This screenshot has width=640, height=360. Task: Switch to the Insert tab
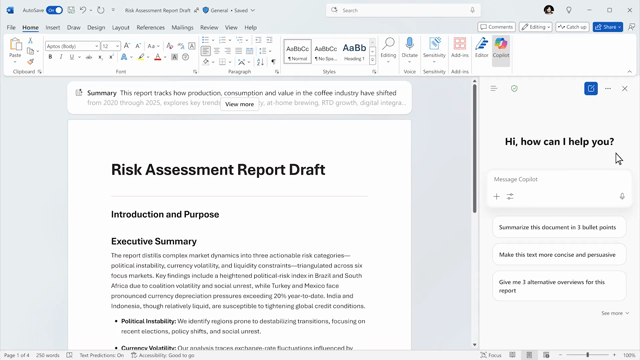pos(53,27)
